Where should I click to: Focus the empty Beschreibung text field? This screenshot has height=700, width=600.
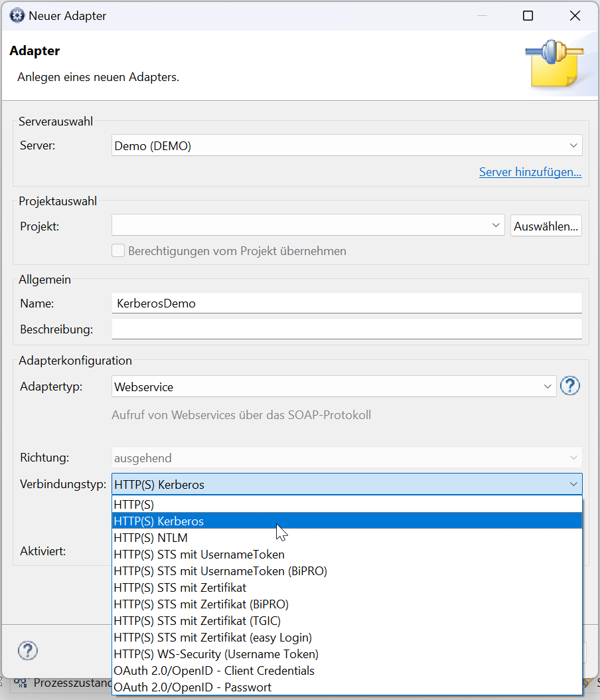[x=346, y=329]
